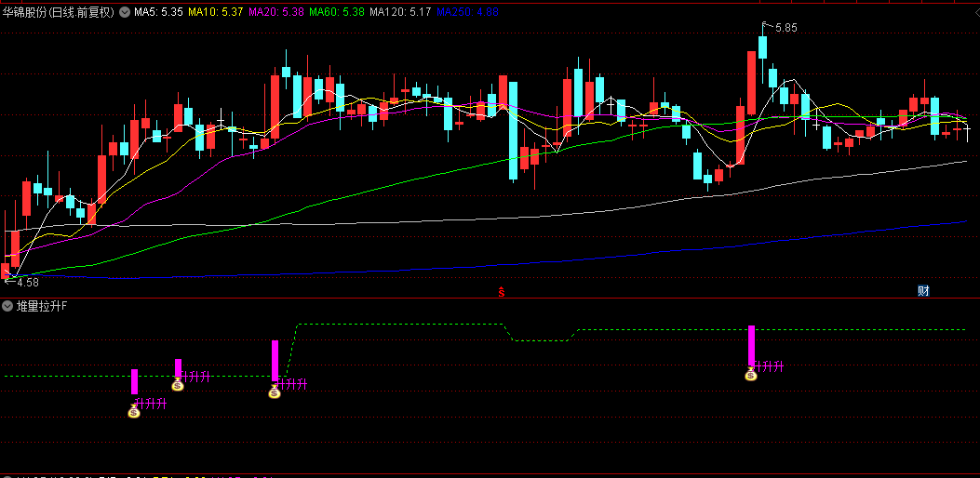Screen dimensions: 980x478
Task: Expand the dropdown beside 华锦股份 title
Action: 125,12
